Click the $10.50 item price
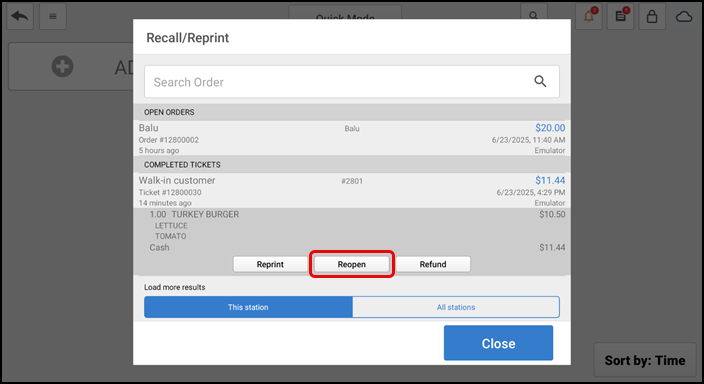The height and width of the screenshot is (384, 704). (x=552, y=215)
